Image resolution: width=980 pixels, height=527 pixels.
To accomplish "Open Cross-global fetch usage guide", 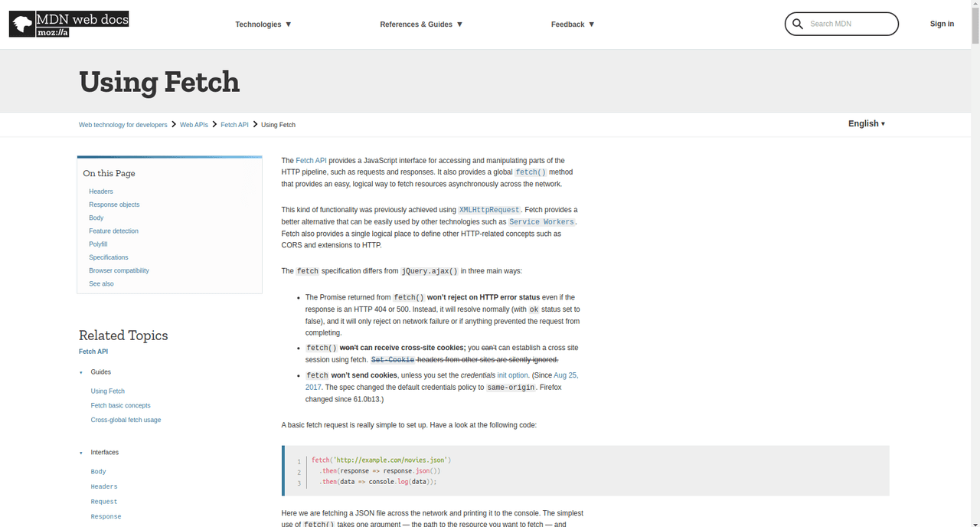I will tap(126, 421).
